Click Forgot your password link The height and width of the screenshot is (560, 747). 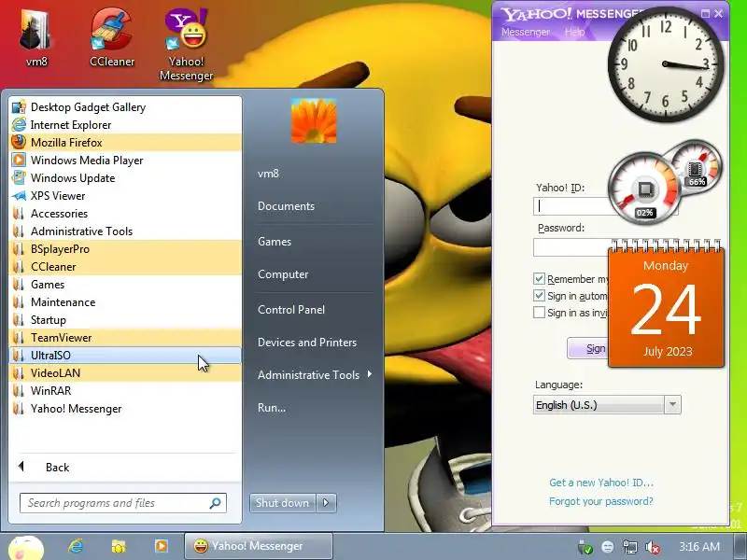pos(600,501)
